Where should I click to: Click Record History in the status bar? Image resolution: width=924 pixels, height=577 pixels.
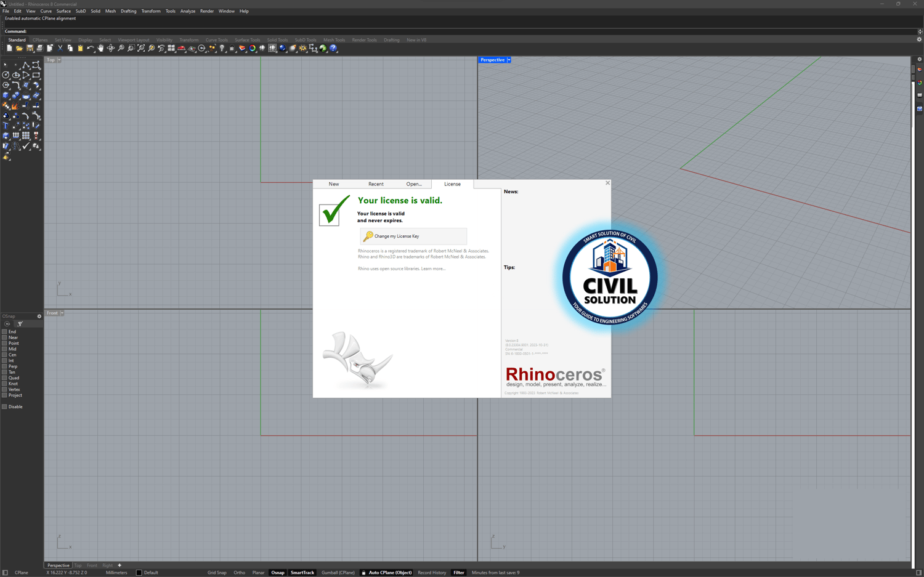coord(432,573)
